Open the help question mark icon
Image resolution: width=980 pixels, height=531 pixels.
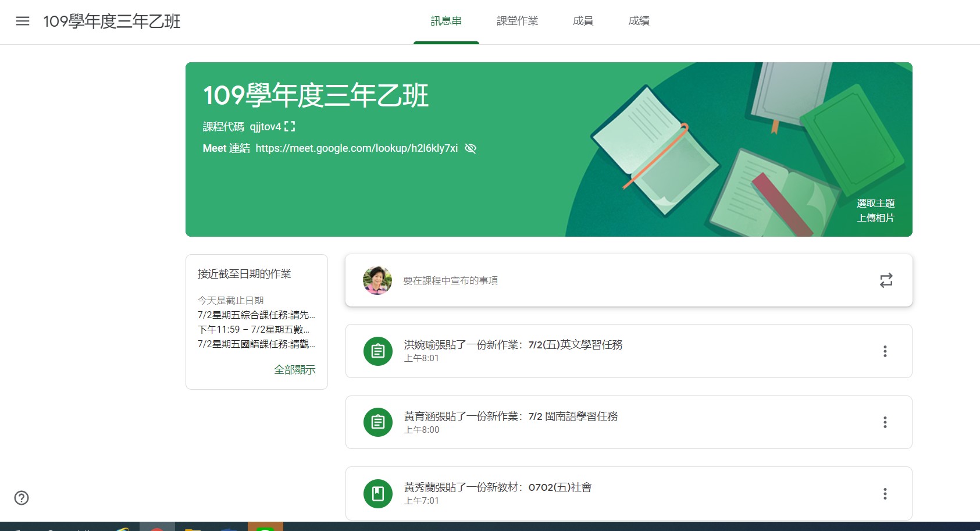[x=22, y=498]
